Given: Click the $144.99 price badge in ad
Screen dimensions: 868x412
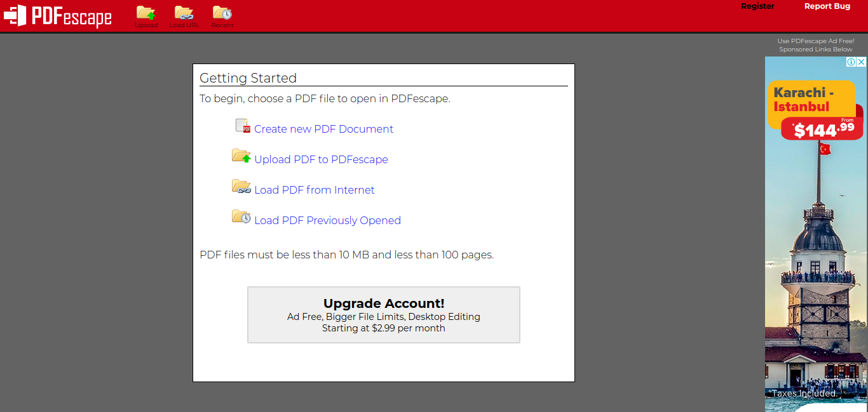Looking at the screenshot, I should click(x=822, y=129).
